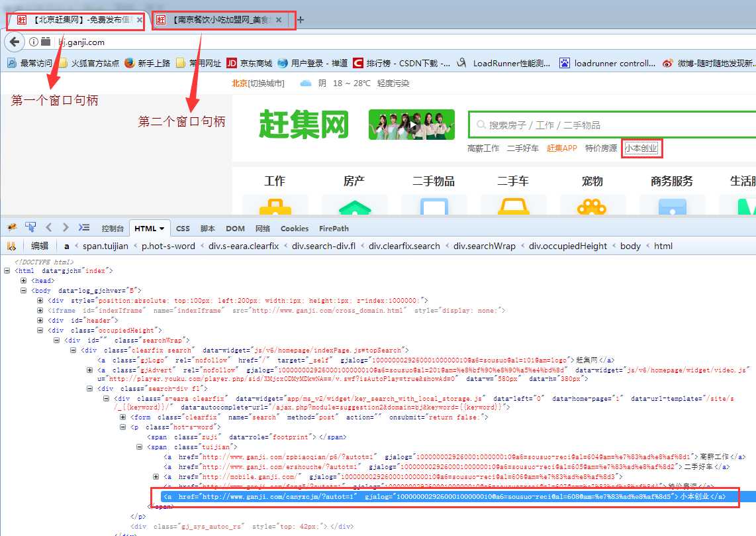This screenshot has height=536, width=756.
Task: Select body in the breadcrumb path
Action: [630, 246]
